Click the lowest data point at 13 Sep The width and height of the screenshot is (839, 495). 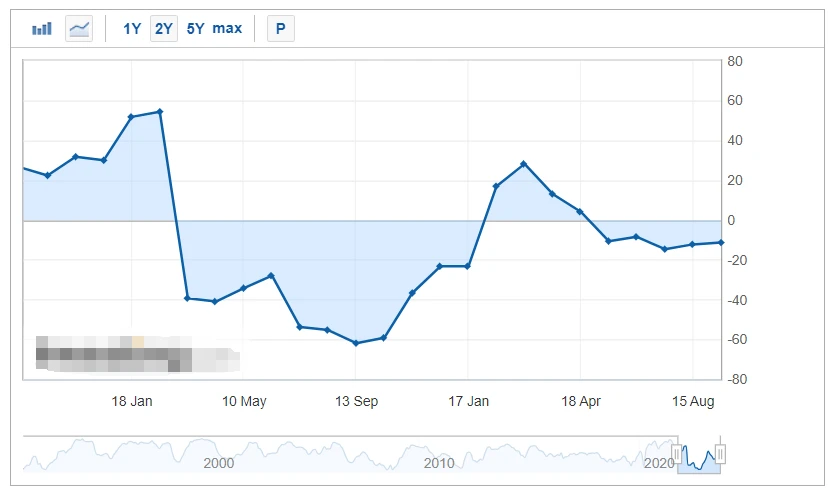(356, 343)
